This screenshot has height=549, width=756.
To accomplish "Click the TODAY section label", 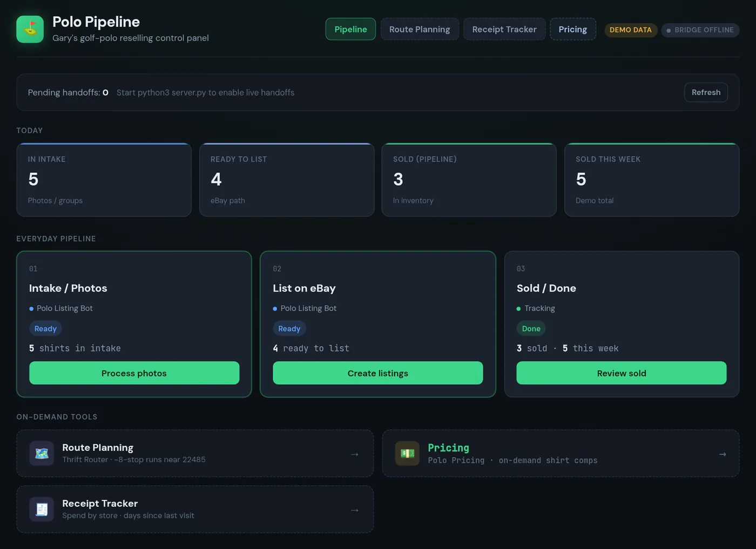I will pyautogui.click(x=30, y=131).
